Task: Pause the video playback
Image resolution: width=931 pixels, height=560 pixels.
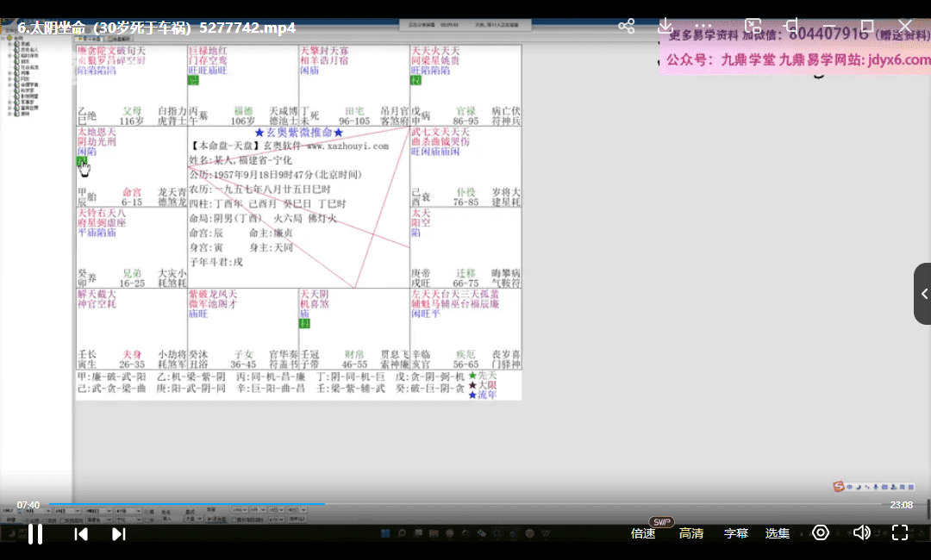Action: (35, 534)
